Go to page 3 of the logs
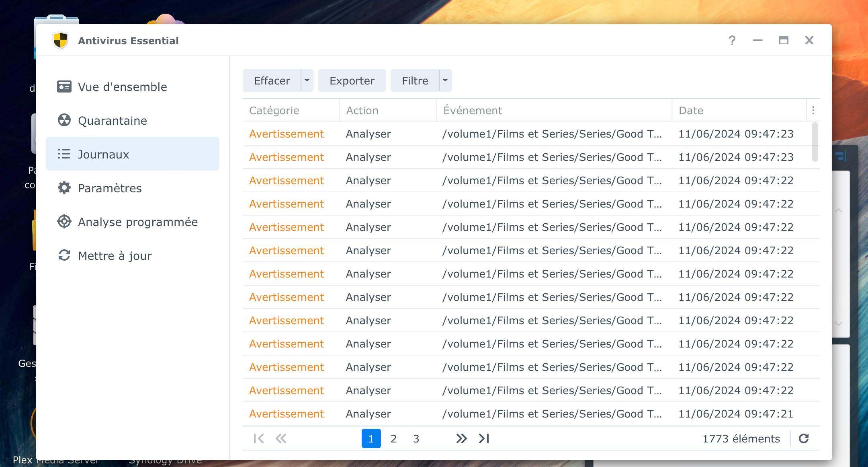868x467 pixels. click(x=416, y=438)
